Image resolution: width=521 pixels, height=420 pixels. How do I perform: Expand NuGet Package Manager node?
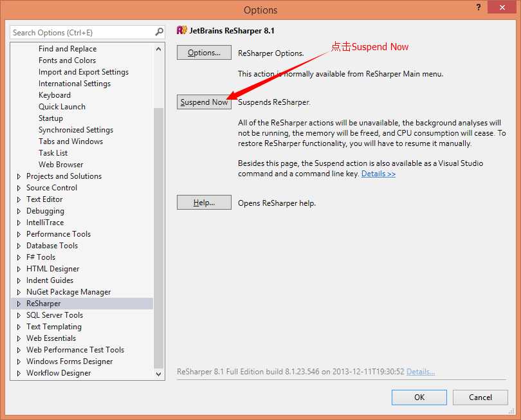tap(19, 292)
